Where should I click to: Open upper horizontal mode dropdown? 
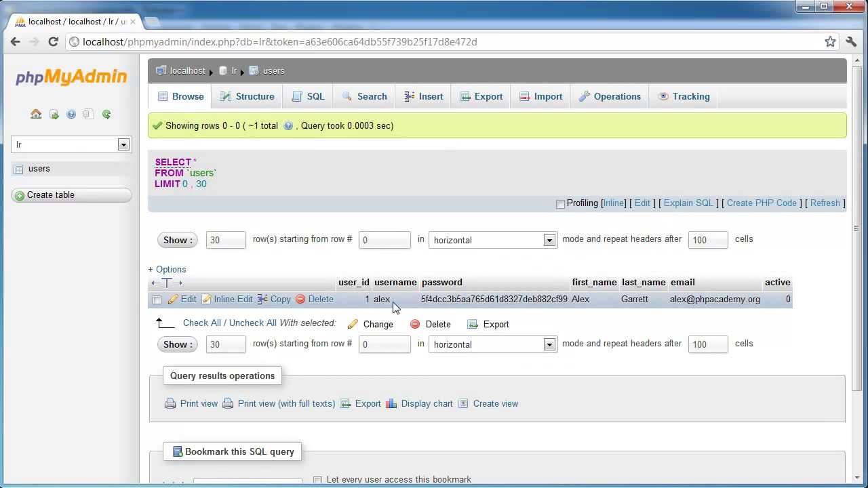coord(493,240)
